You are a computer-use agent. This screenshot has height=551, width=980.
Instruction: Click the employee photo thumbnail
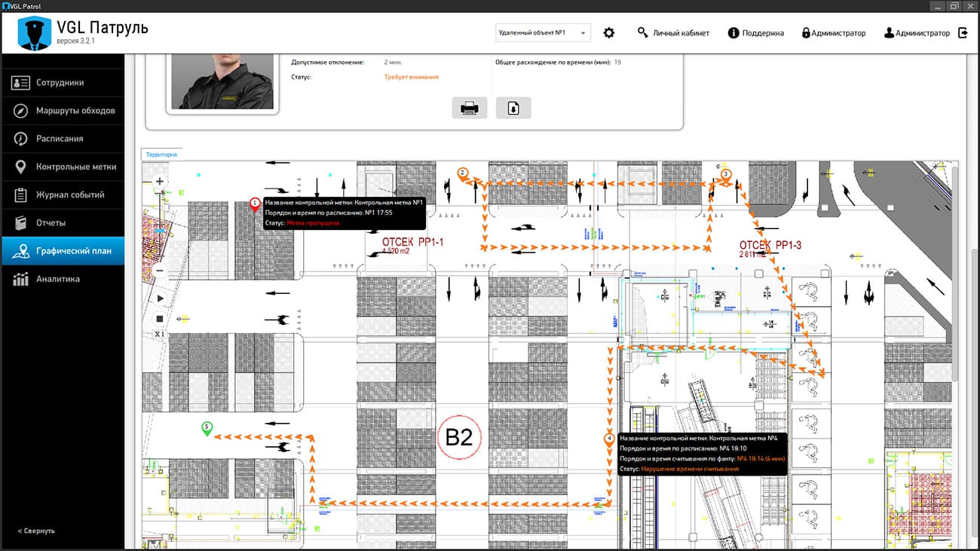222,81
